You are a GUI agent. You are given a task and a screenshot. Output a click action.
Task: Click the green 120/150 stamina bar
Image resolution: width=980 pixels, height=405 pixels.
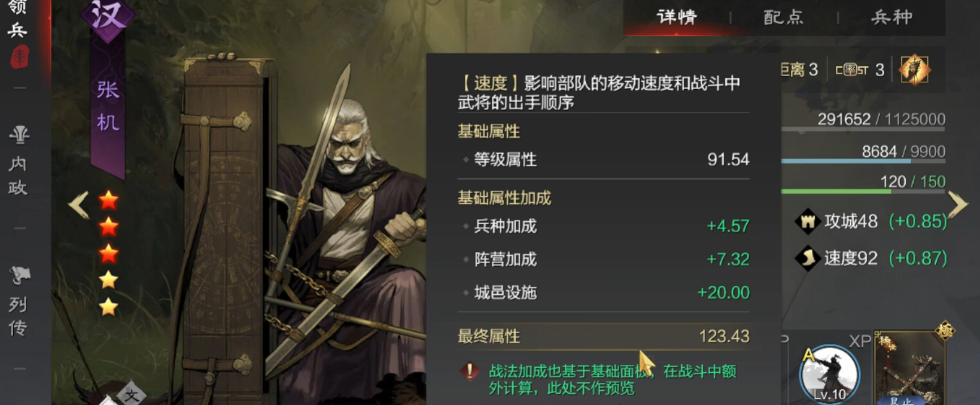pyautogui.click(x=863, y=191)
